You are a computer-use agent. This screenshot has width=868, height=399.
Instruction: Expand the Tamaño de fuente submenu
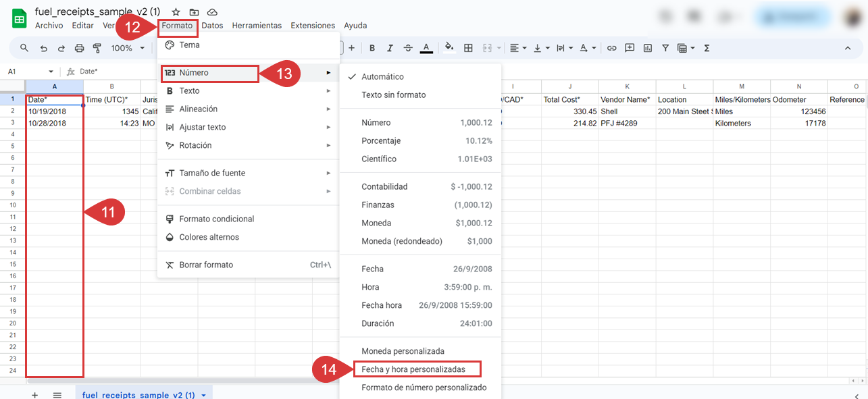point(248,173)
